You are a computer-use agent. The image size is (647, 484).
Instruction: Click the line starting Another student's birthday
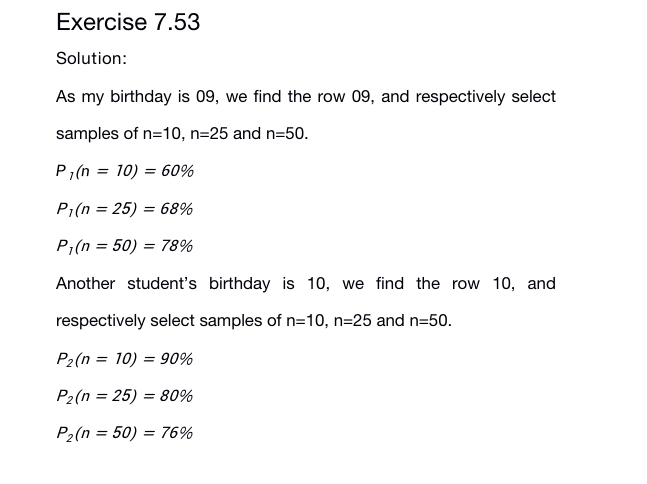coord(305,284)
